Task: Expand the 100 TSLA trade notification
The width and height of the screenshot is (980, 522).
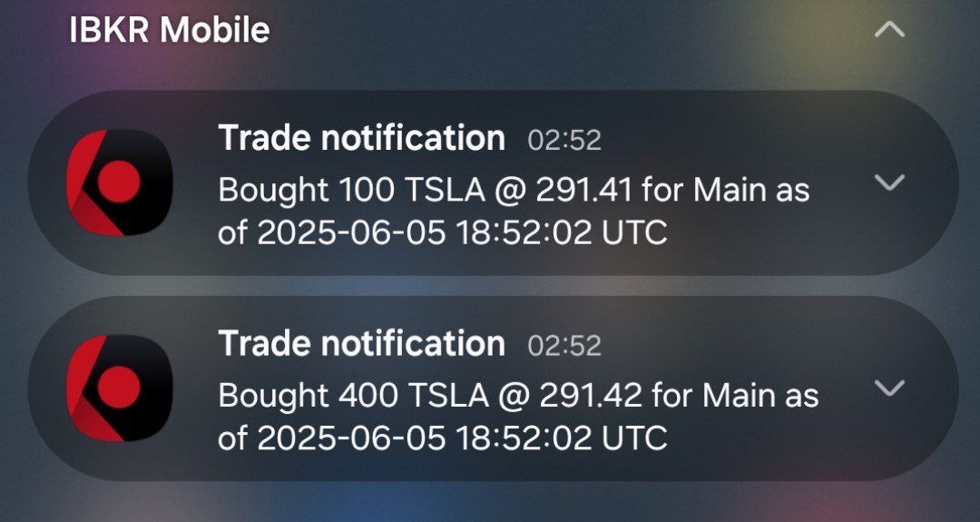Action: pyautogui.click(x=888, y=183)
